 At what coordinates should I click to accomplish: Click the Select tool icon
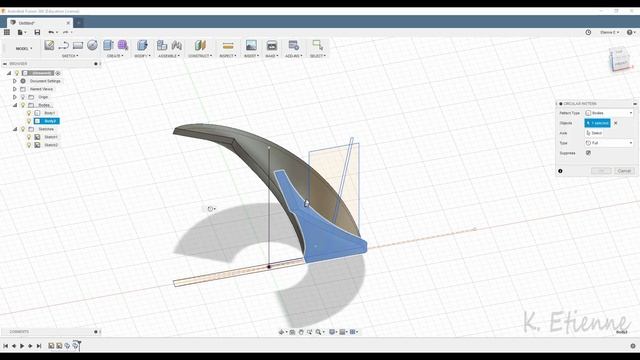[x=318, y=45]
